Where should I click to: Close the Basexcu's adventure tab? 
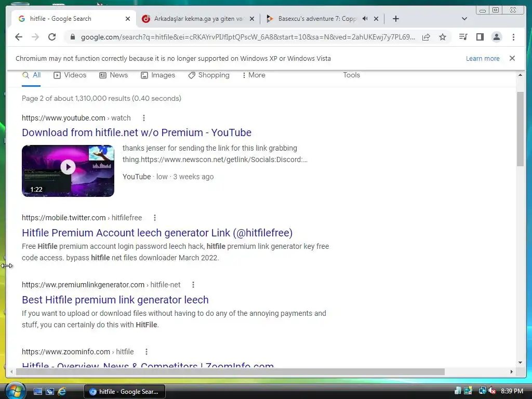(x=376, y=19)
